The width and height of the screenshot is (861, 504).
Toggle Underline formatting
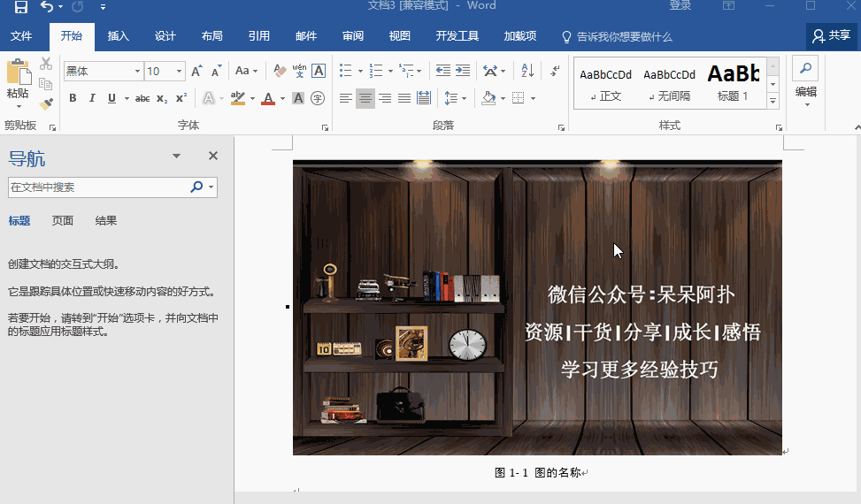pos(111,98)
